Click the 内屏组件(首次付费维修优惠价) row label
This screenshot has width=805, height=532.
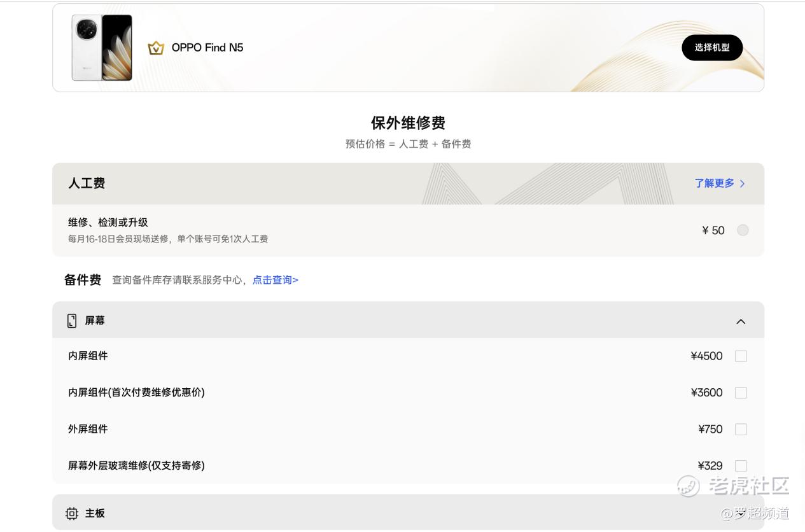136,393
